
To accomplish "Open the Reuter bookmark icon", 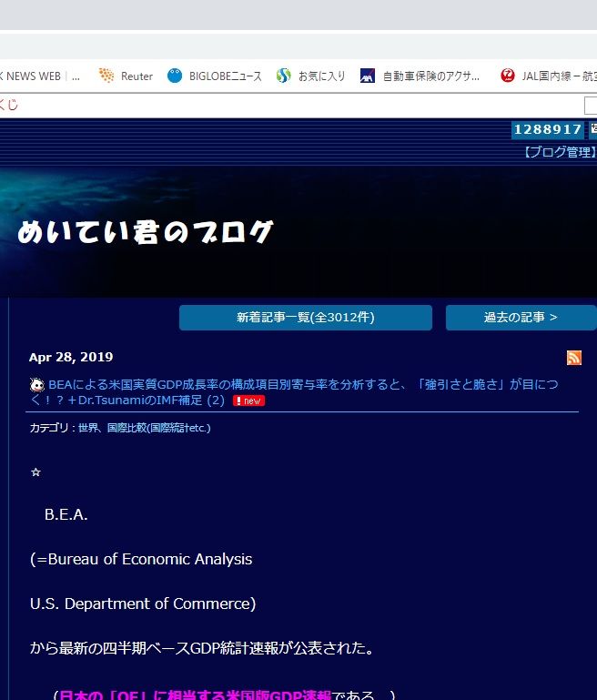I will coord(106,76).
